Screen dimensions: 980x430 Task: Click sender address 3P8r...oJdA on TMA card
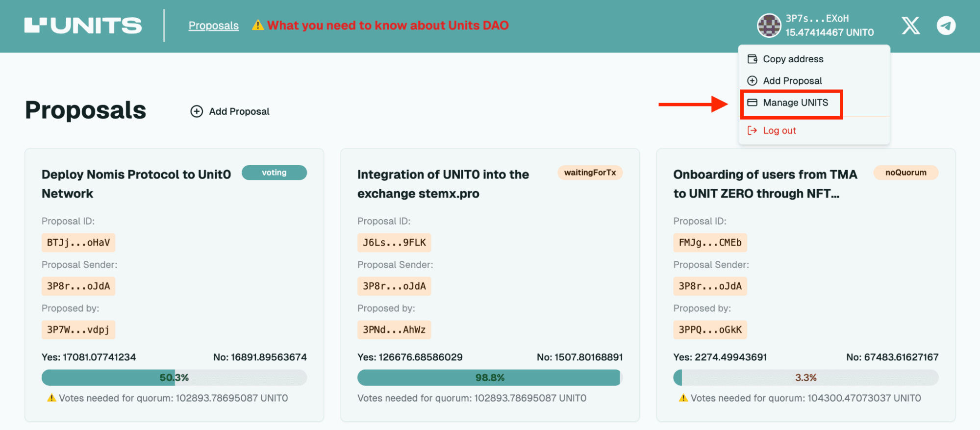pyautogui.click(x=710, y=286)
